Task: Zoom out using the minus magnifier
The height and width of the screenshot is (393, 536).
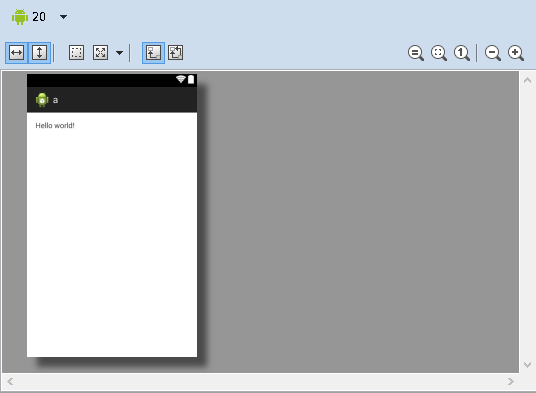Action: (x=493, y=53)
